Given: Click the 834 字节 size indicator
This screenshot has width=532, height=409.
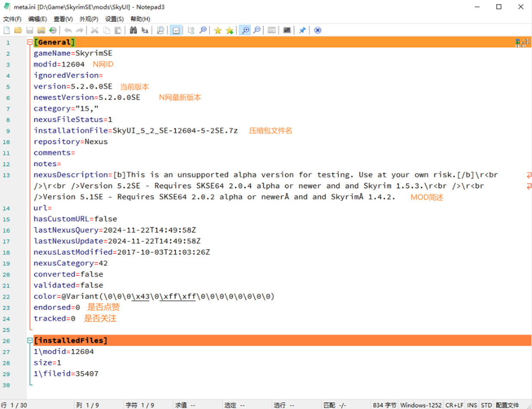Looking at the screenshot, I should point(384,405).
